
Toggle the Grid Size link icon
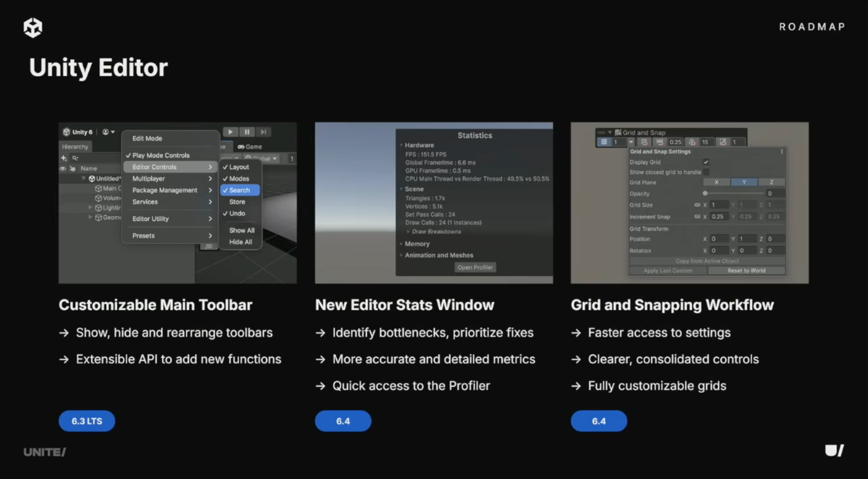pos(697,205)
